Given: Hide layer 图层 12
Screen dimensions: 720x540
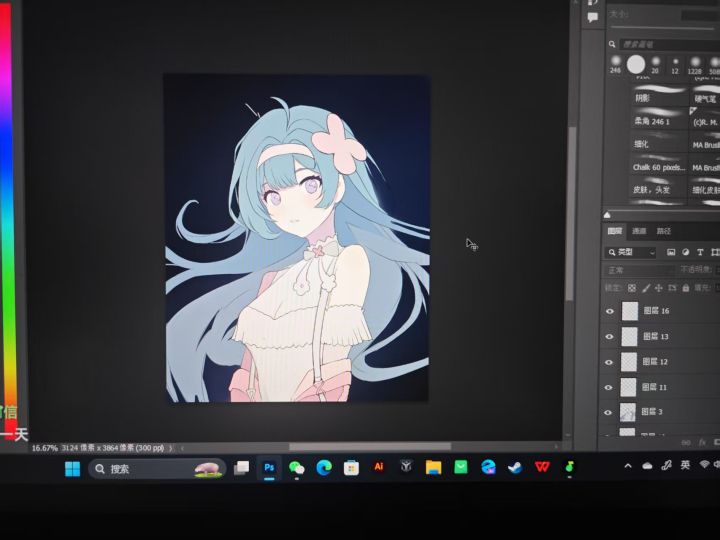Looking at the screenshot, I should pos(609,362).
